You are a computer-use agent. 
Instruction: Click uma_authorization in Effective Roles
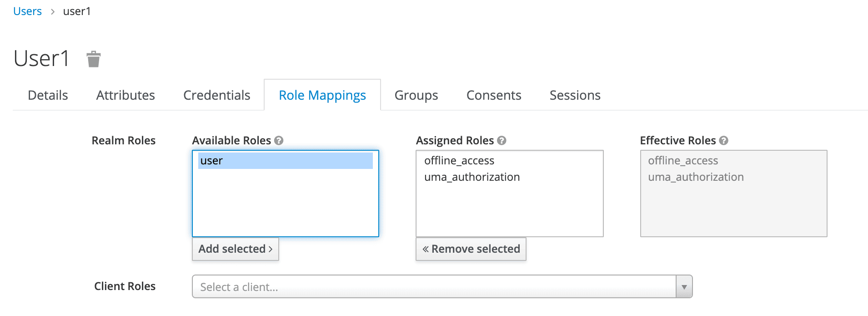click(x=696, y=177)
